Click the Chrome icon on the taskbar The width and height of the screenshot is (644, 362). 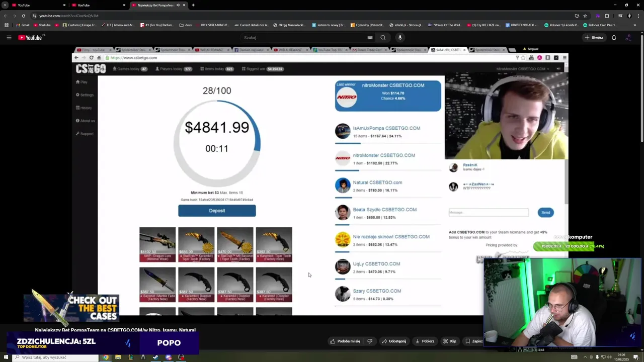click(x=105, y=357)
